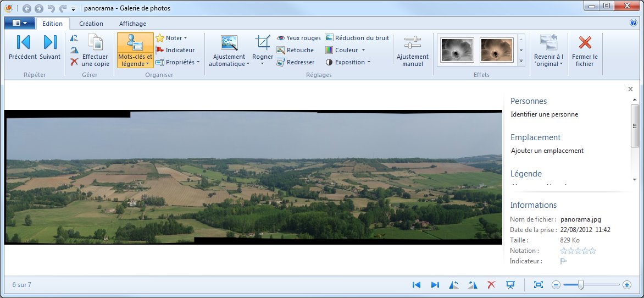Previous photo button in bottom bar
Image resolution: width=644 pixels, height=298 pixels.
pyautogui.click(x=417, y=284)
